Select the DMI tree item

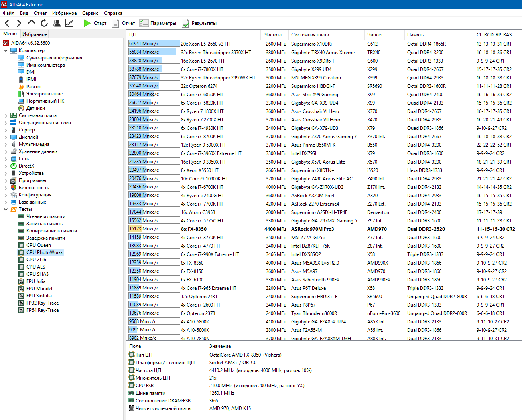click(x=27, y=72)
